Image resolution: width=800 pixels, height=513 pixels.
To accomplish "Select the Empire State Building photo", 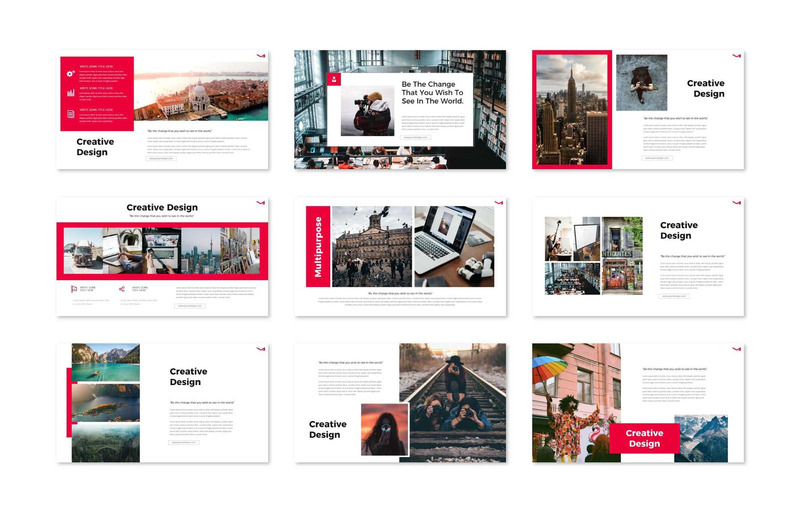I will pos(572,110).
